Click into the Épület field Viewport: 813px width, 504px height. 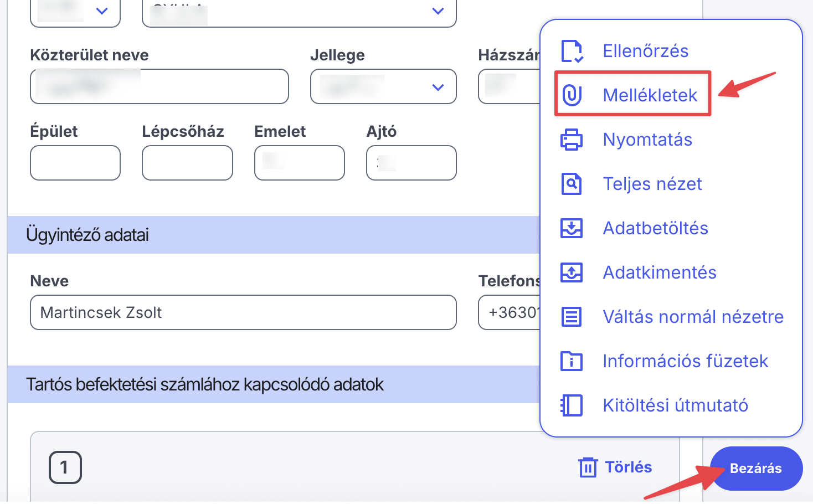tap(75, 163)
